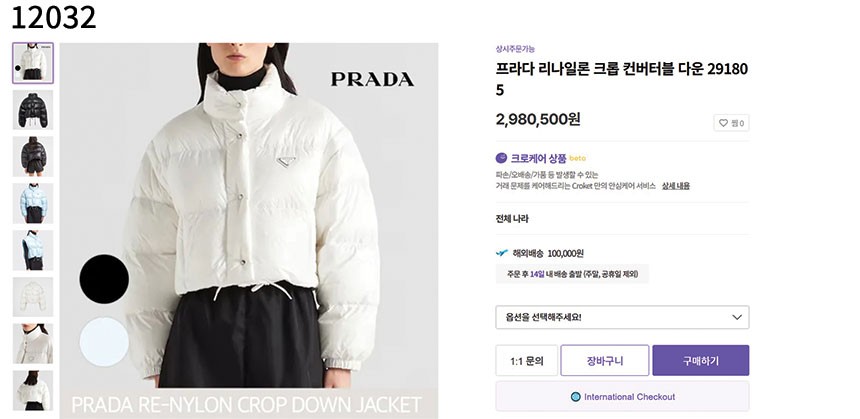This screenshot has height=419, width=860.
Task: Click the 구매하기 purchase button
Action: [x=700, y=360]
